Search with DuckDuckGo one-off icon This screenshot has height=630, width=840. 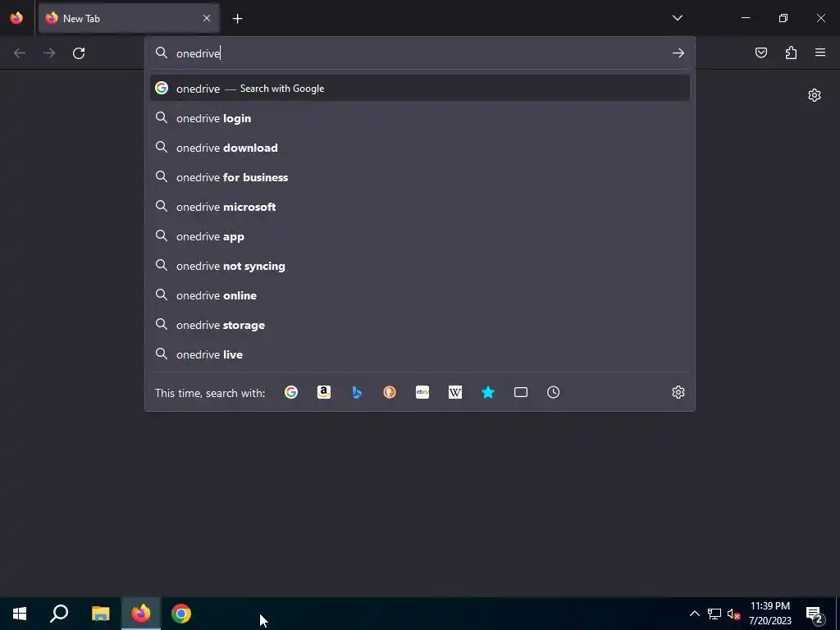390,392
